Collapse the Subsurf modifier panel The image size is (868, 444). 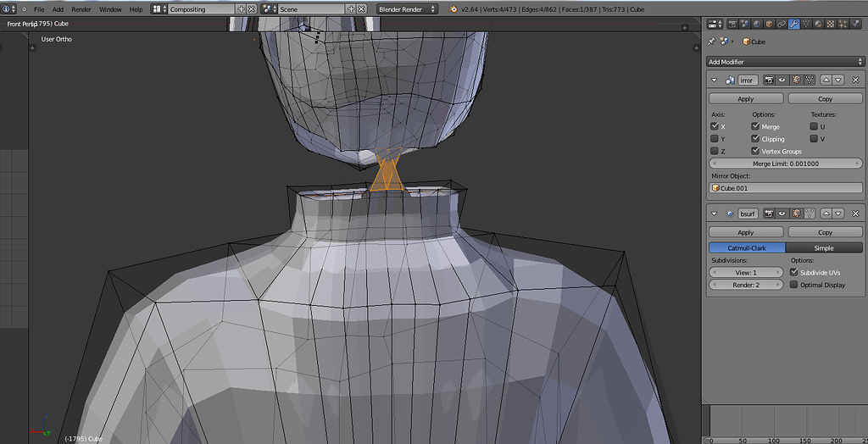[714, 214]
